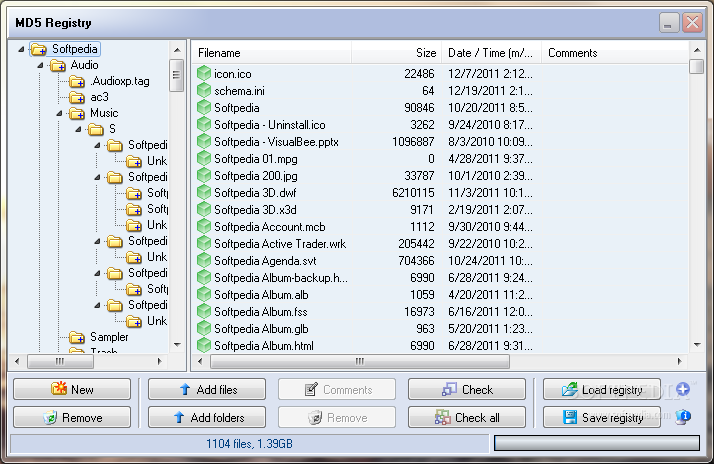The width and height of the screenshot is (714, 464).
Task: Sort the list by Filename column
Action: coord(271,53)
